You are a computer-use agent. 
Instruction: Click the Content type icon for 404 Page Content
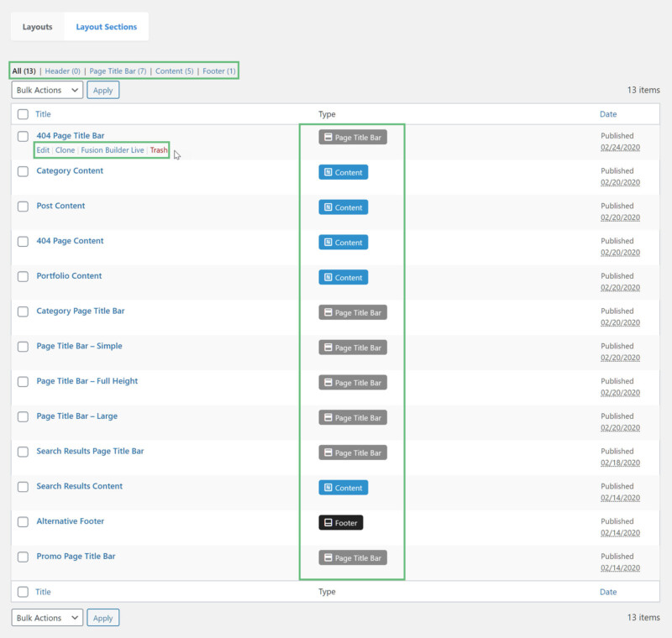343,243
